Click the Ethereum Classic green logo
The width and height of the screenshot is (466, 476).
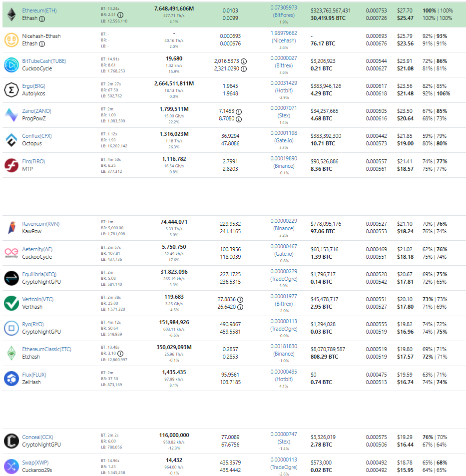[x=11, y=353]
